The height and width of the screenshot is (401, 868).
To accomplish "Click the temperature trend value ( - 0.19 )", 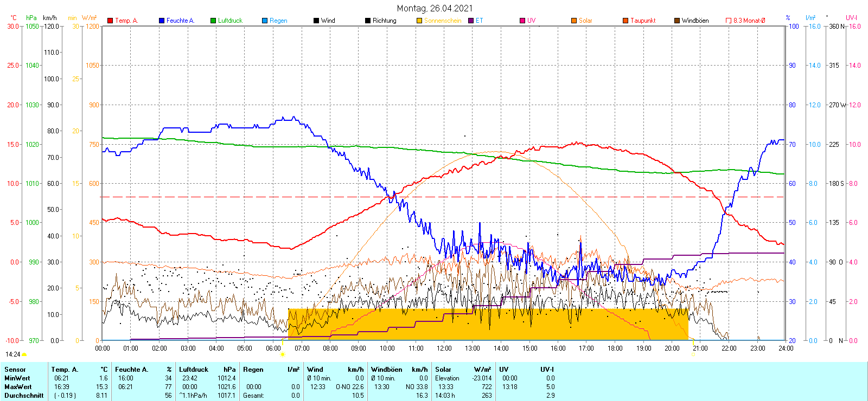I will pyautogui.click(x=65, y=396).
